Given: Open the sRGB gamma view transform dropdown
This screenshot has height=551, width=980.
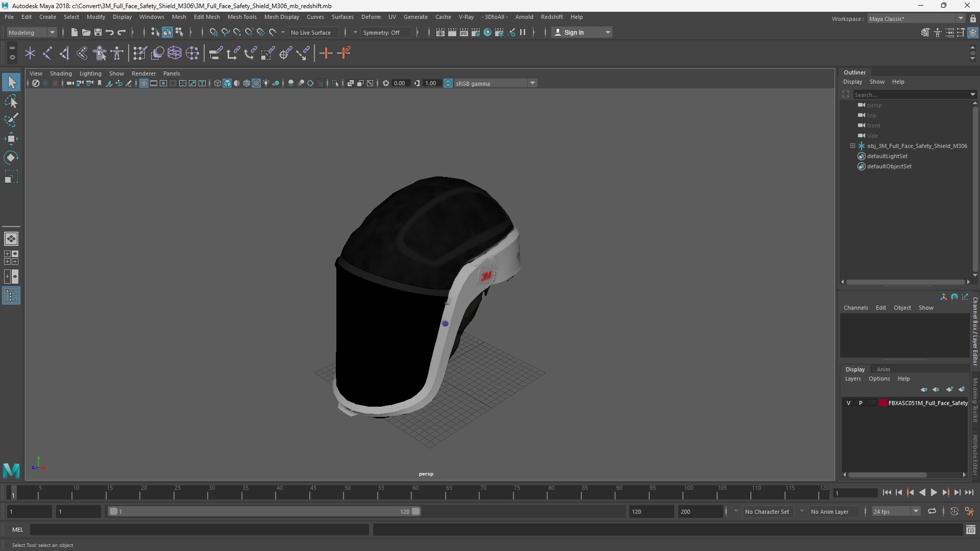Looking at the screenshot, I should [496, 83].
